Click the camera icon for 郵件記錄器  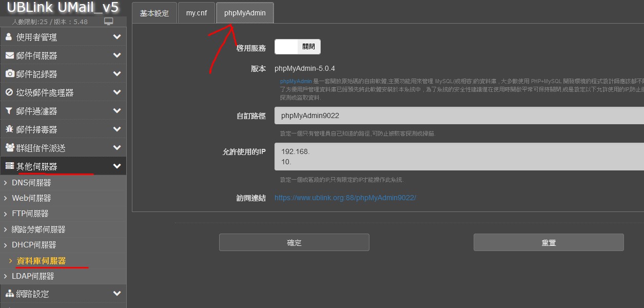[x=9, y=74]
